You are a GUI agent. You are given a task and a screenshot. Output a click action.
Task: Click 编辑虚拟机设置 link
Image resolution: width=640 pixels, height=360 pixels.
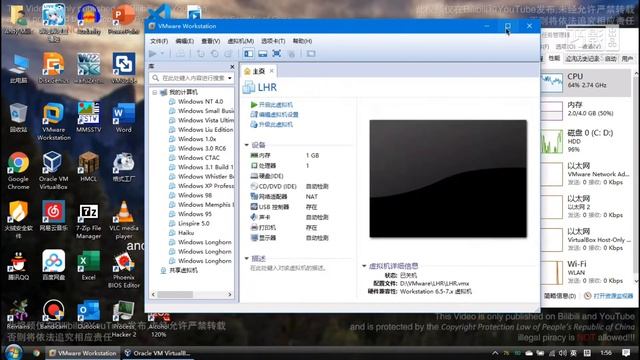[274, 115]
